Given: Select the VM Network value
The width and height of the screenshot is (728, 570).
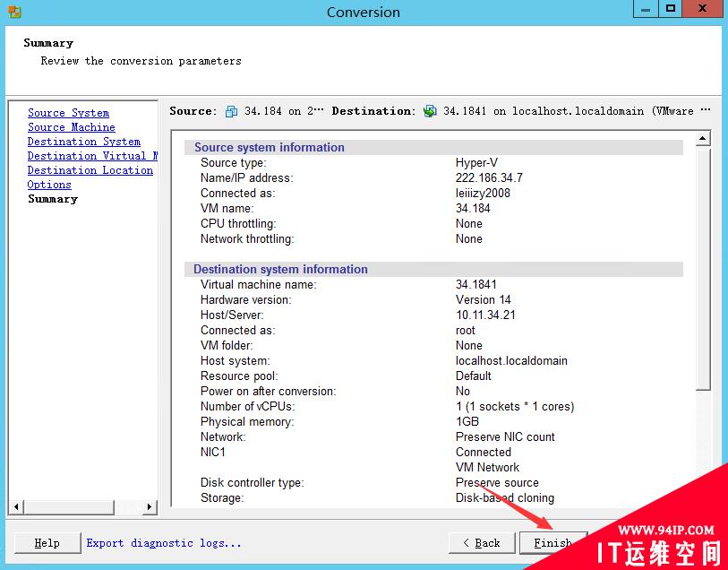Looking at the screenshot, I should (487, 468).
